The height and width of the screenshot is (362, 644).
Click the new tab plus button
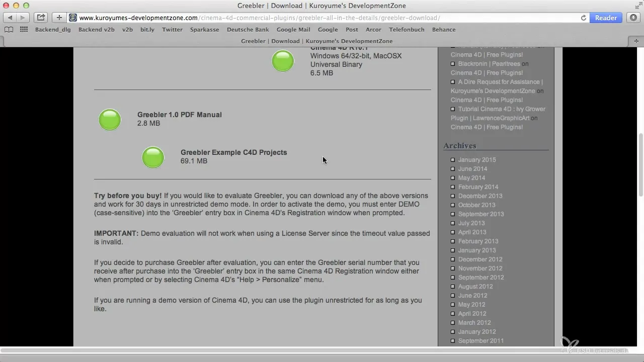(x=636, y=41)
